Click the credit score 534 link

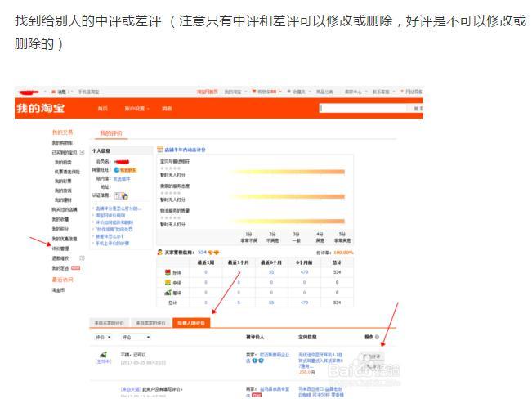202,253
